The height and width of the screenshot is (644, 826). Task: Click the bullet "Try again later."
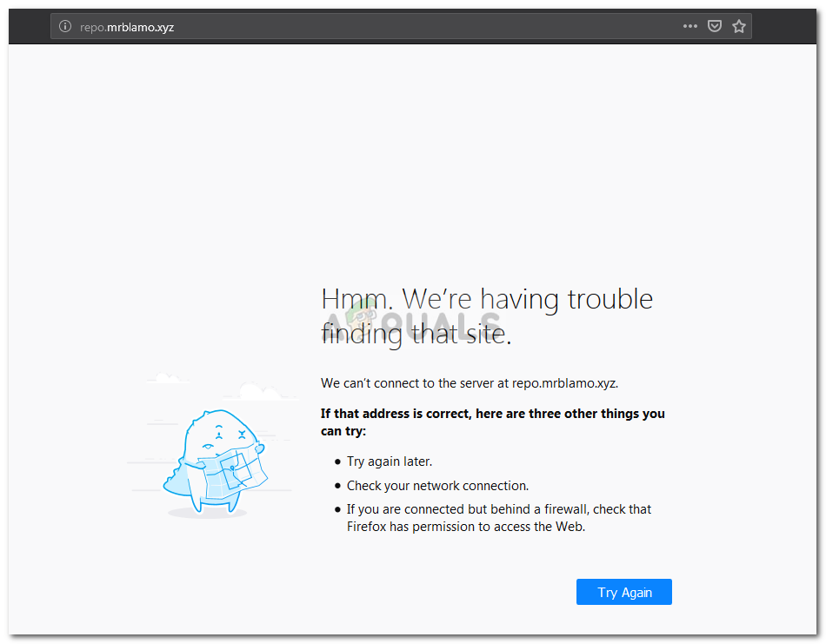tap(390, 461)
